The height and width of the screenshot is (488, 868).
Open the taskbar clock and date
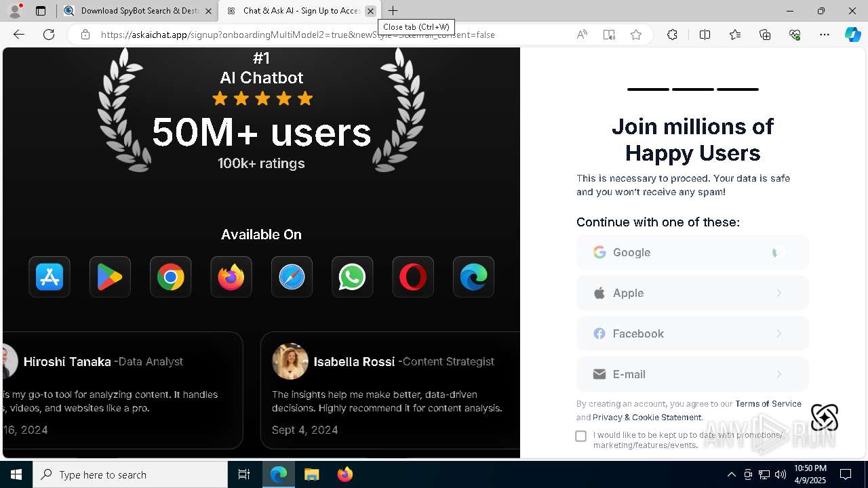coord(810,474)
